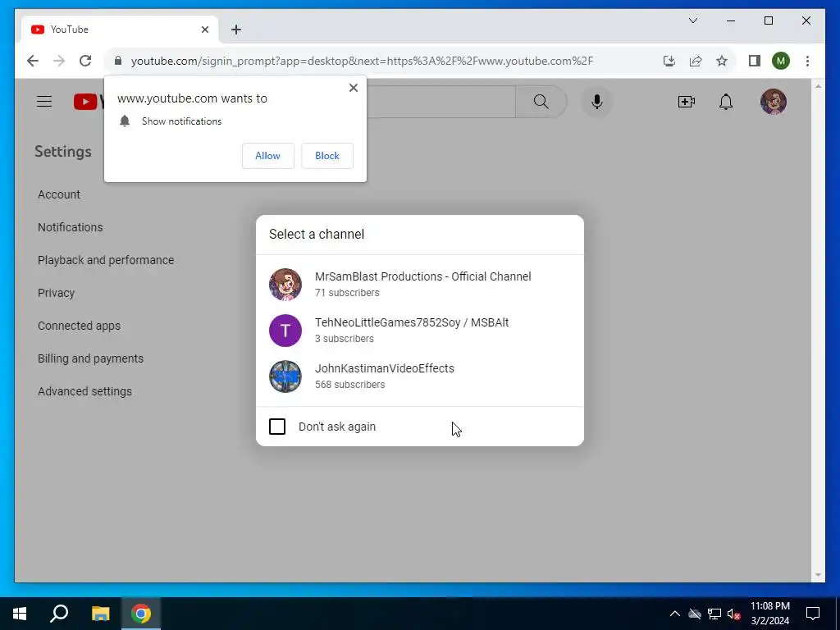Open Account settings section

tap(59, 194)
